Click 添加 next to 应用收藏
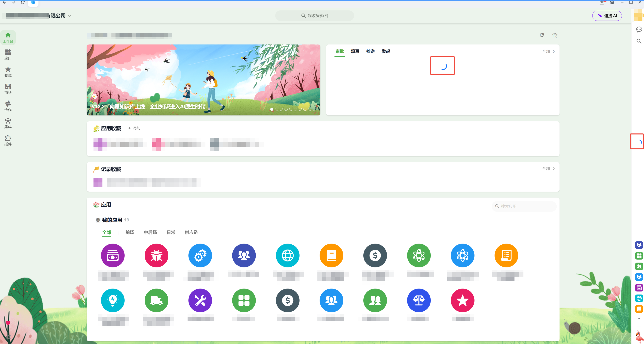This screenshot has height=344, width=644. (x=134, y=128)
